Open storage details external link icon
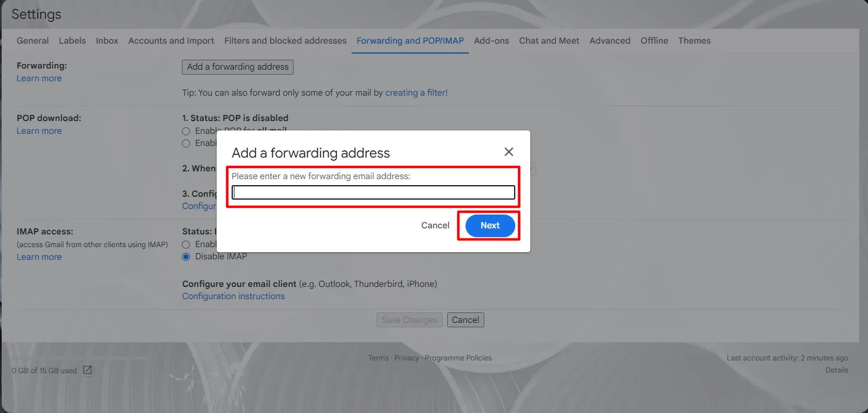The height and width of the screenshot is (413, 868). 87,370
